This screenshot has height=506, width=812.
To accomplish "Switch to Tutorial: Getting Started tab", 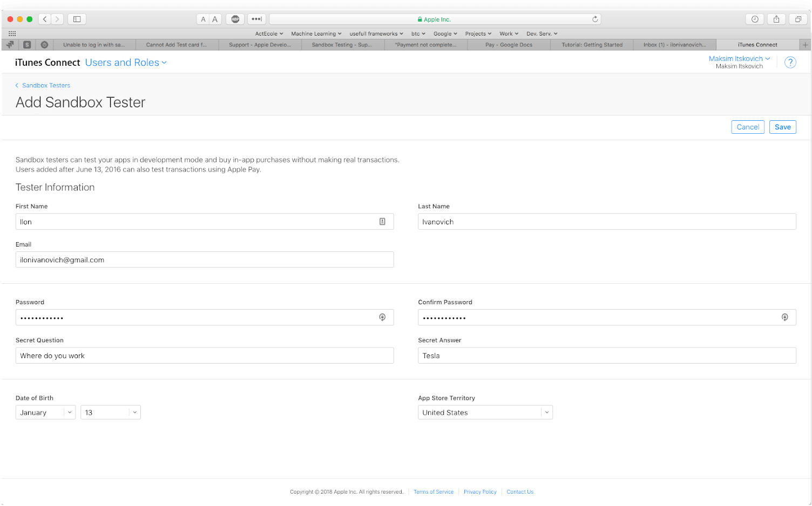I will coord(592,45).
